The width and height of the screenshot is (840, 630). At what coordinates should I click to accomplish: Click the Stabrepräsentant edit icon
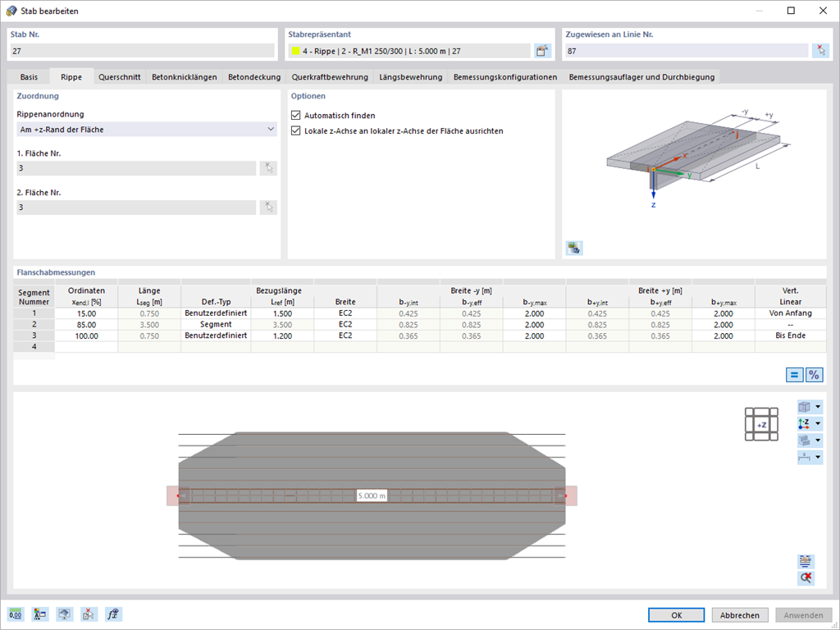click(x=543, y=51)
